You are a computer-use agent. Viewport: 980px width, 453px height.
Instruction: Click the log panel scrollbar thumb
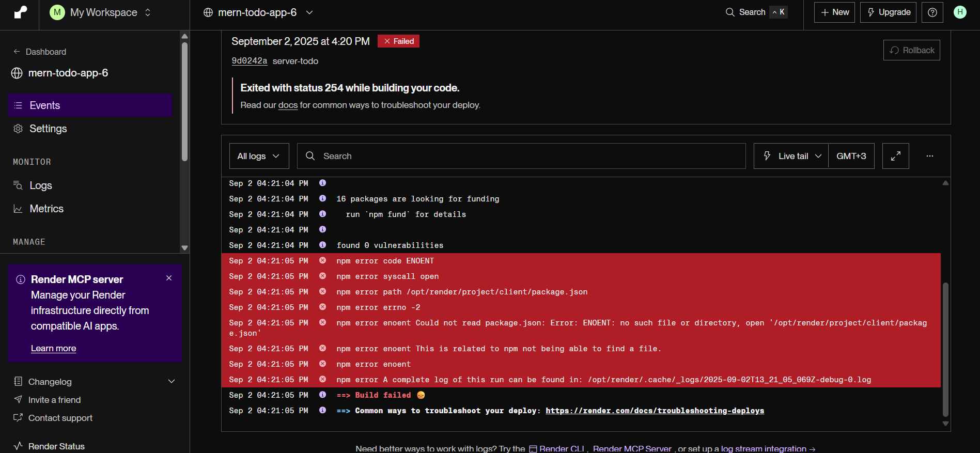(945, 349)
